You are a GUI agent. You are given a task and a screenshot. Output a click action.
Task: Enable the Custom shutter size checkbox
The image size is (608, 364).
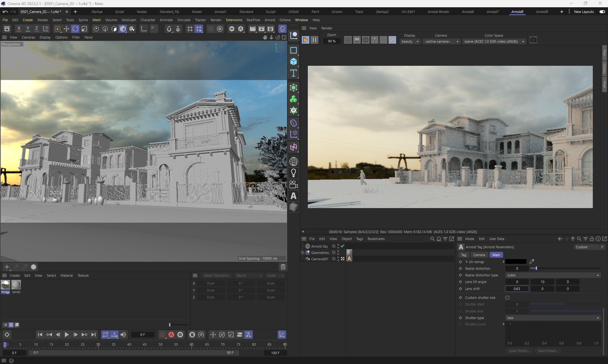pyautogui.click(x=507, y=298)
